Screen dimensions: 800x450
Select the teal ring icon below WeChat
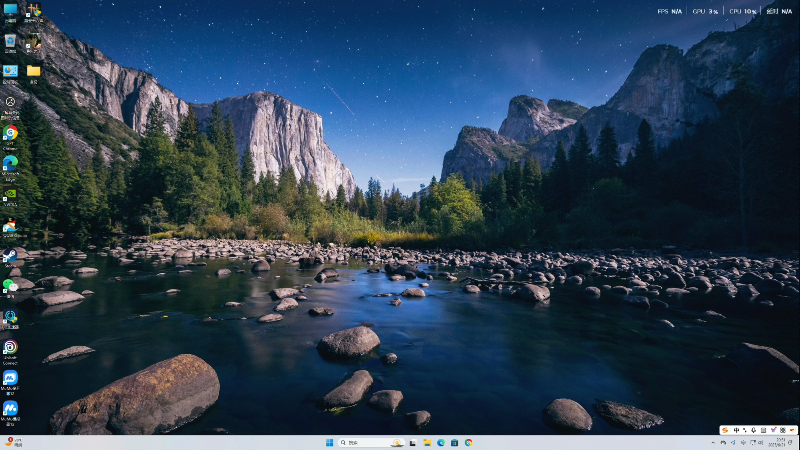[10, 318]
